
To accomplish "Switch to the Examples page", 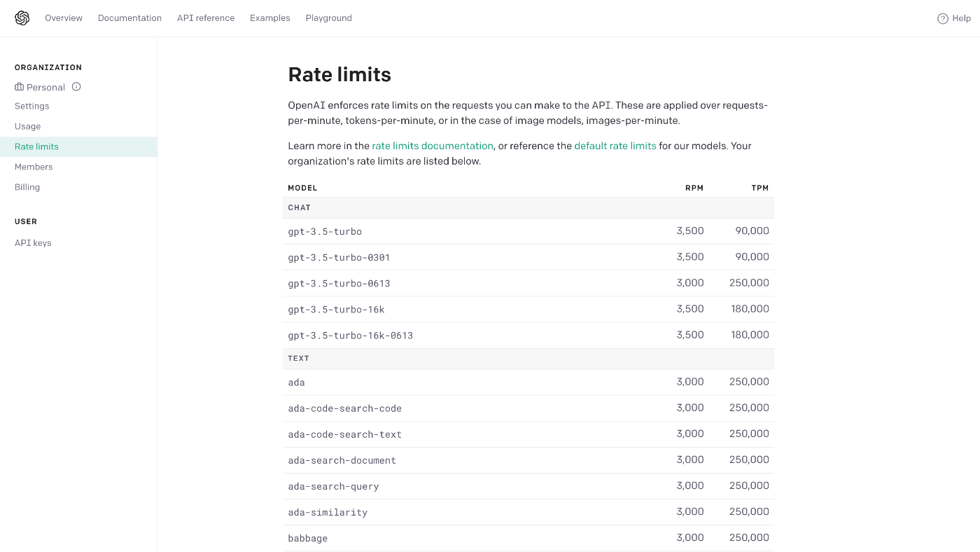I will point(270,18).
